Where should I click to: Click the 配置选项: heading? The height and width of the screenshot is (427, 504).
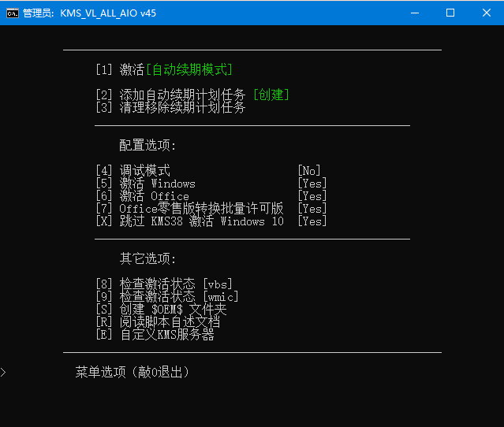tap(147, 145)
